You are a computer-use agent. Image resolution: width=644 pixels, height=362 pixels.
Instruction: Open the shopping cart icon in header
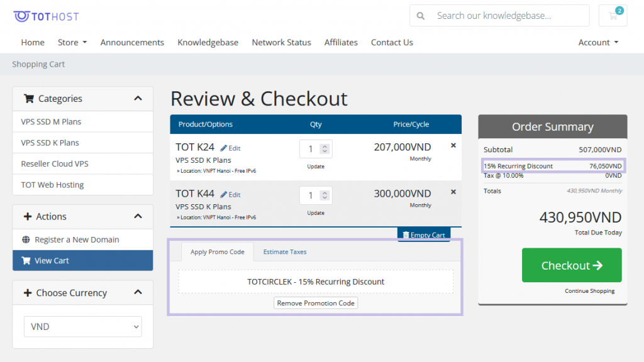tap(613, 16)
